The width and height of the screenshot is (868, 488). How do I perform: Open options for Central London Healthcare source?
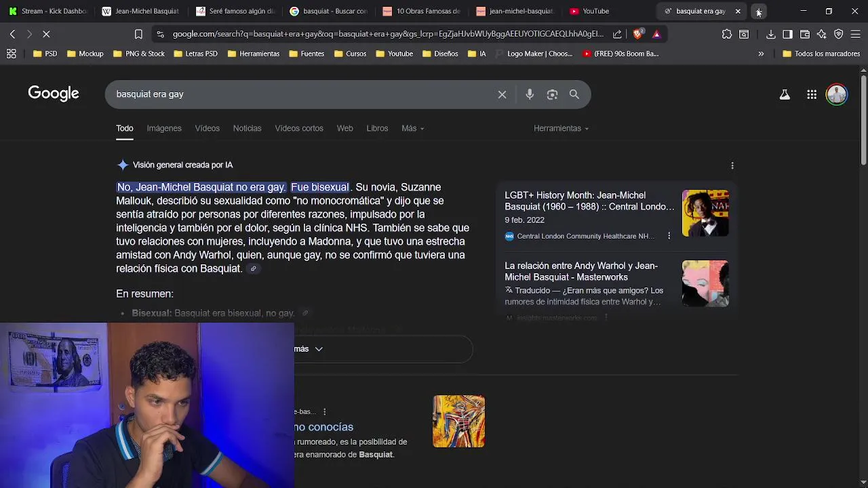669,236
